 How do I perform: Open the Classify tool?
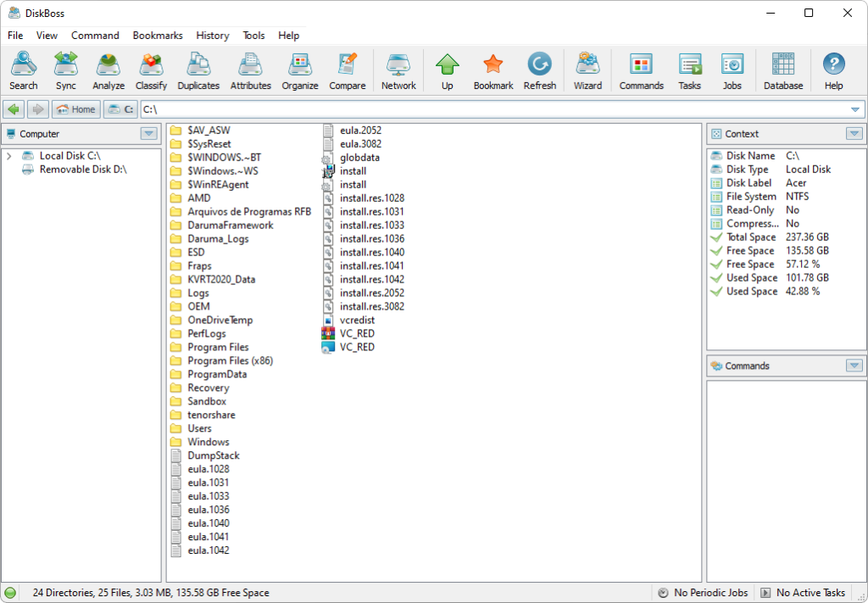[151, 70]
